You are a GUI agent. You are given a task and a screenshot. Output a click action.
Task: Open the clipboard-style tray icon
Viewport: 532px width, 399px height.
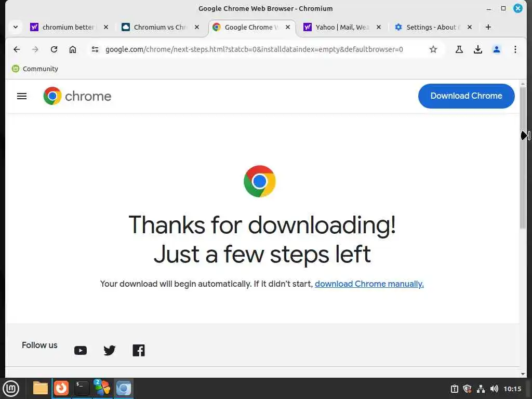[454, 389]
